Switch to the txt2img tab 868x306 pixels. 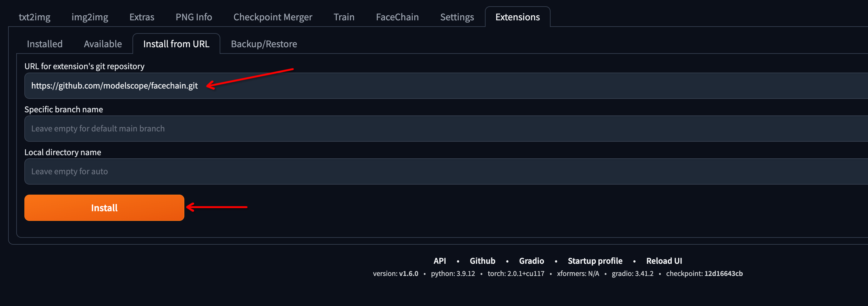click(34, 17)
